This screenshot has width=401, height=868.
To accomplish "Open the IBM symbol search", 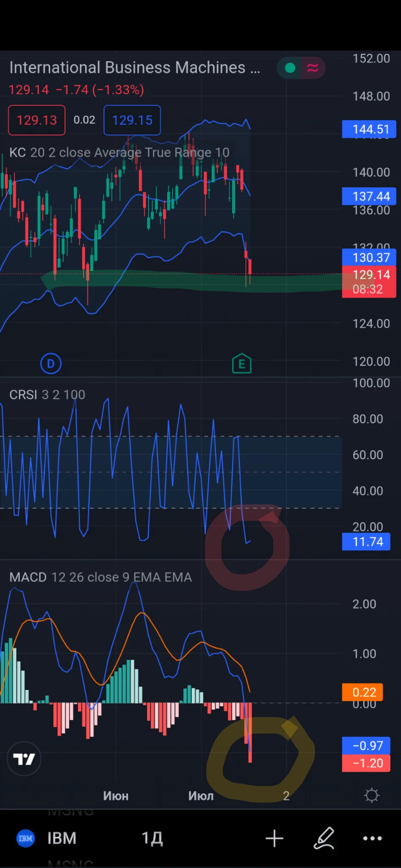I will pos(62,838).
